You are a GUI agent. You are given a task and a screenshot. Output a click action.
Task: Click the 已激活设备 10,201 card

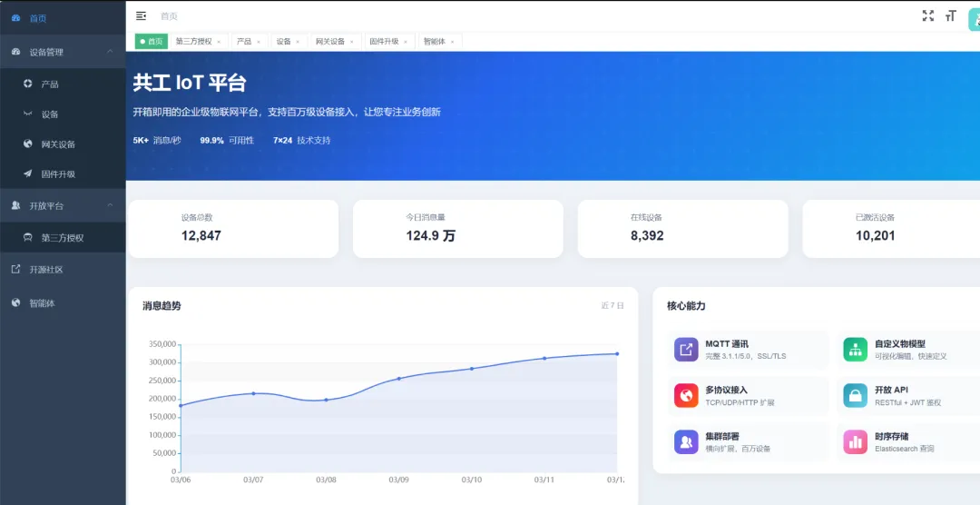click(x=891, y=229)
